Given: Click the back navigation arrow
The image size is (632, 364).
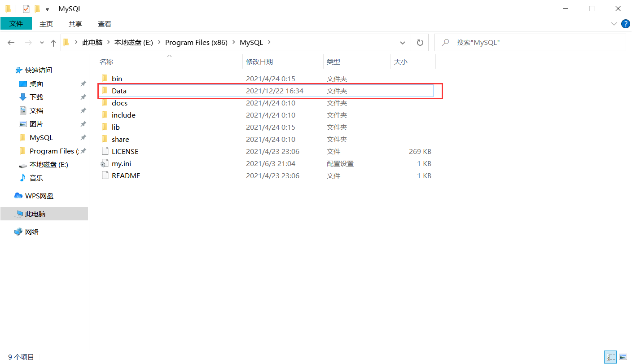Looking at the screenshot, I should (x=11, y=42).
